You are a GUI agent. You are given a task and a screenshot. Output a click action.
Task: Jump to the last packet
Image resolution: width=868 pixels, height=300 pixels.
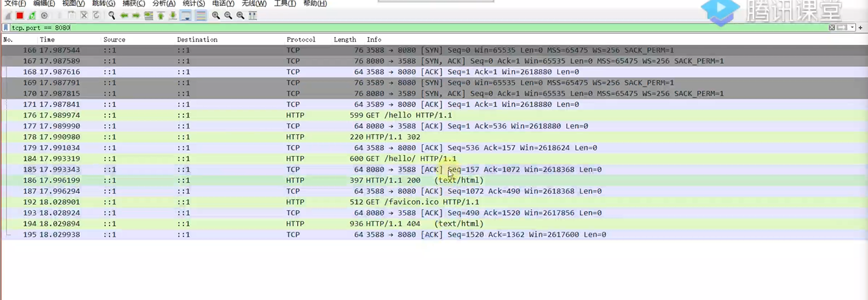click(x=173, y=16)
